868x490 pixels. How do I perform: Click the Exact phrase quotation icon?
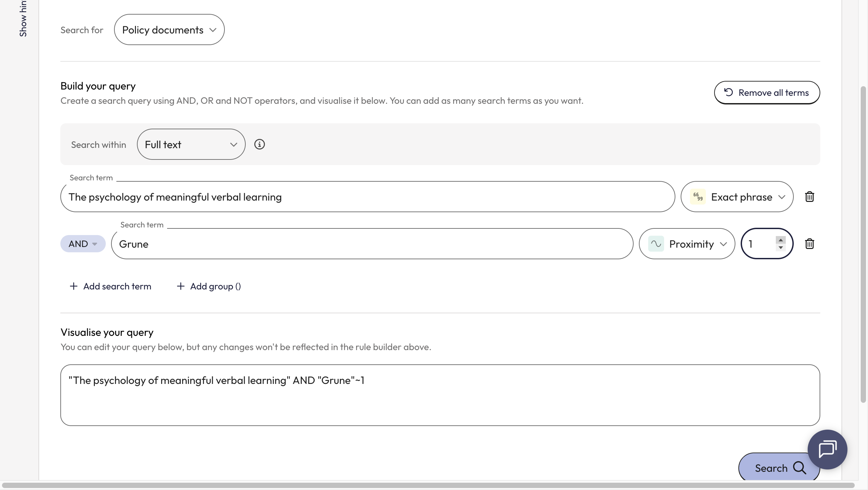[698, 197]
